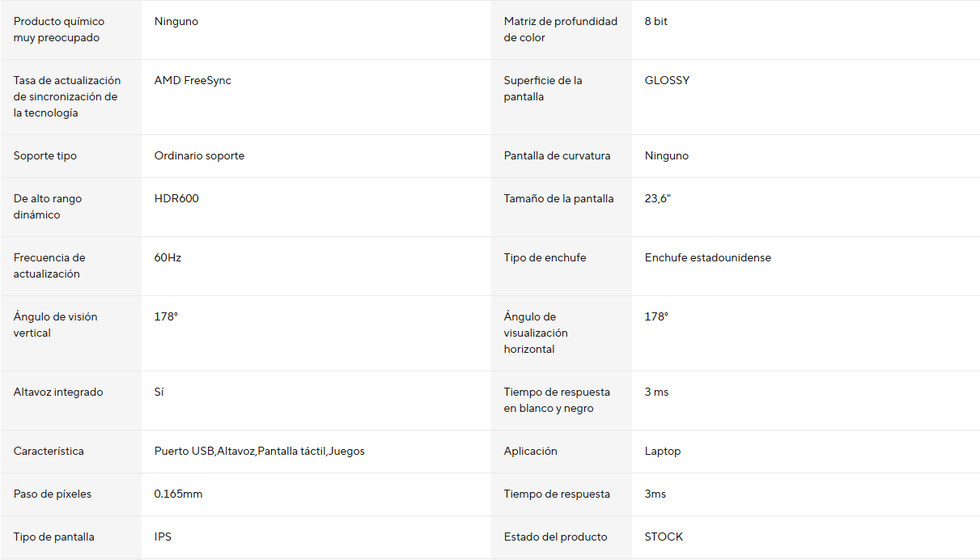The width and height of the screenshot is (980, 560).
Task: Click the "60Hz" refresh rate value
Action: pos(168,258)
